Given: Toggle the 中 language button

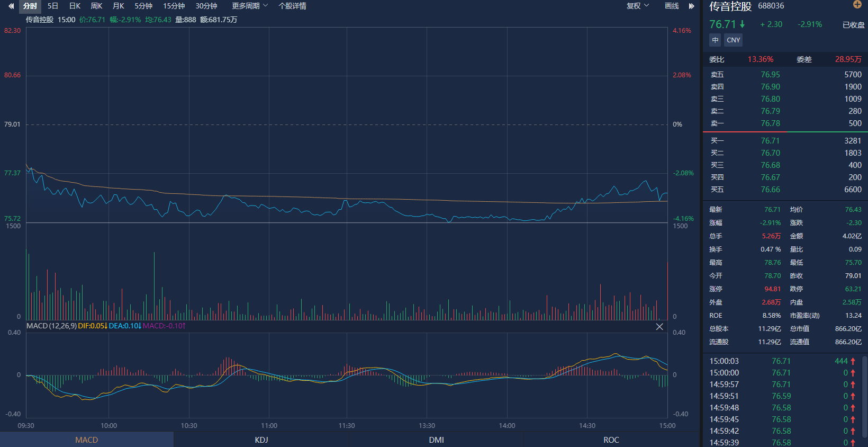Looking at the screenshot, I should (x=715, y=40).
